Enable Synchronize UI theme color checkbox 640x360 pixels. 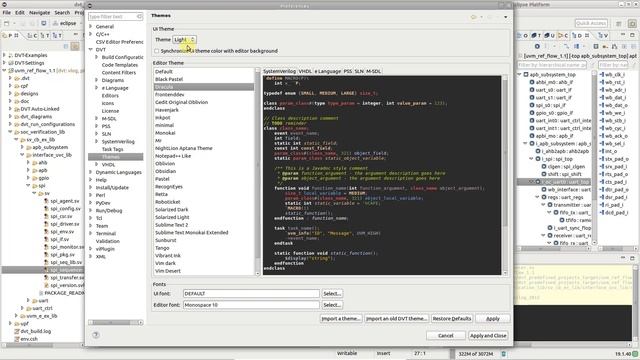(x=157, y=51)
